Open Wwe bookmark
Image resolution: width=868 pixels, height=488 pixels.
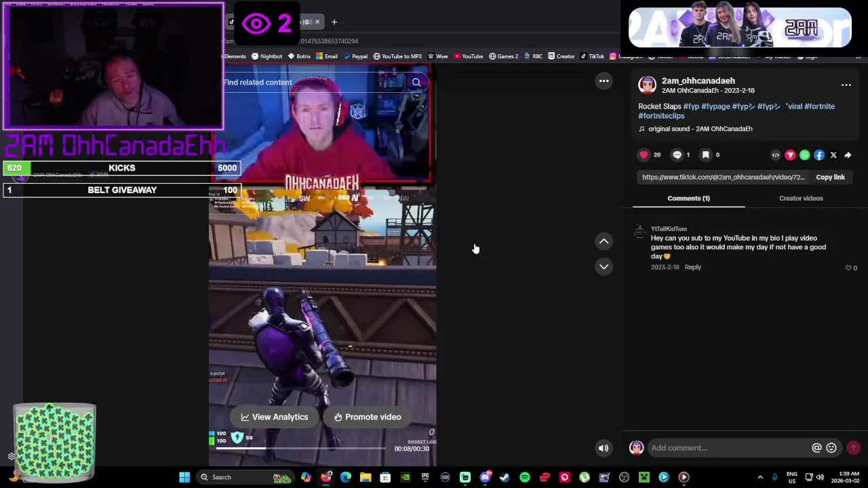click(x=437, y=56)
